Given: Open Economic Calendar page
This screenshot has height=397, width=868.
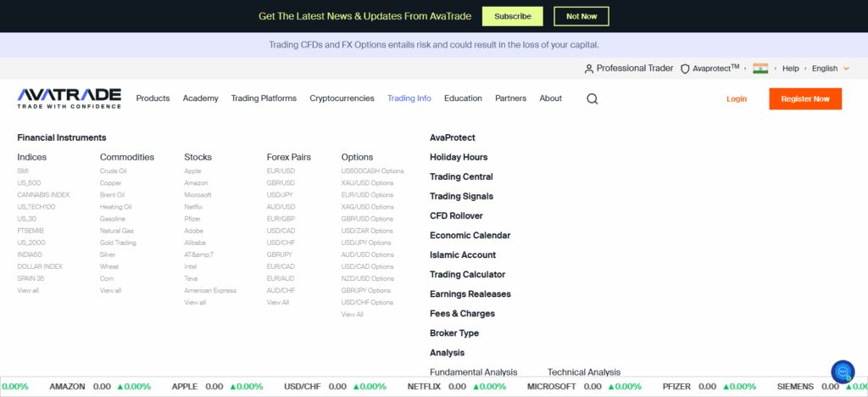Looking at the screenshot, I should (470, 235).
